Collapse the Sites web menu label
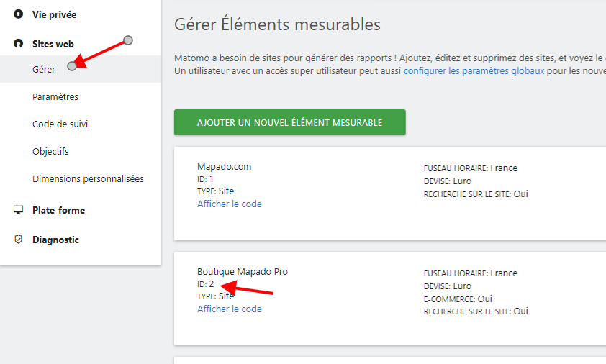The width and height of the screenshot is (606, 364). click(x=53, y=44)
